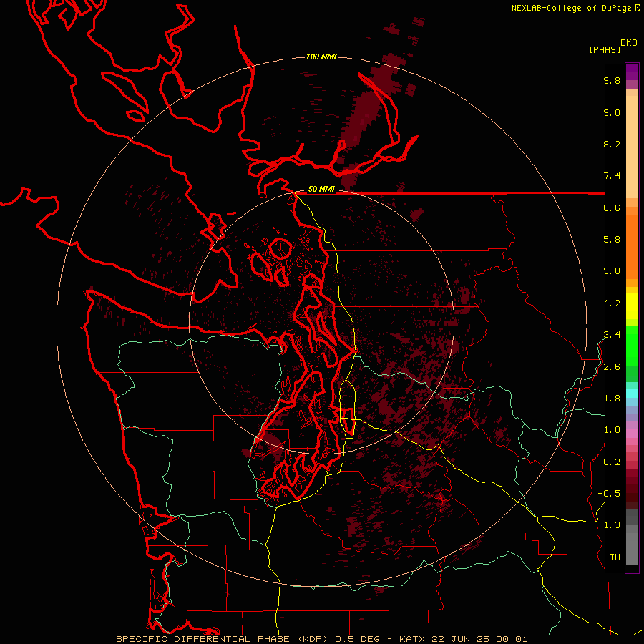Click the 0.5 DEG elevation text
The height and width of the screenshot is (644, 644).
pos(358,639)
